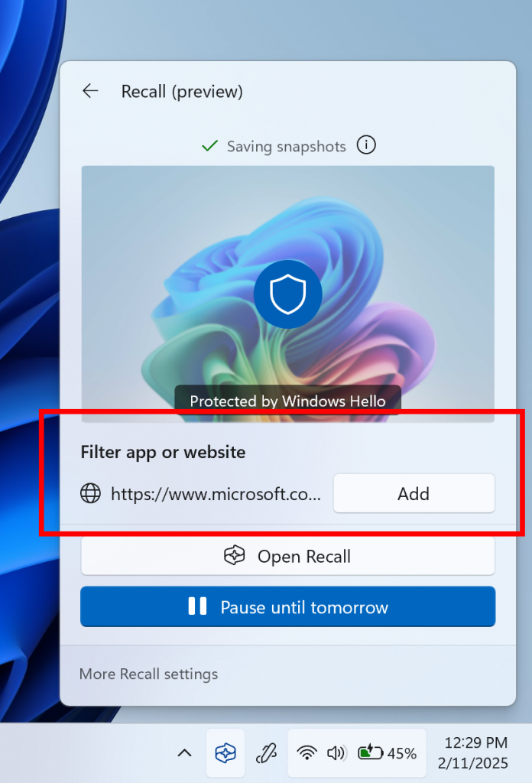
Task: Click the battery icon showing 45%
Action: tap(370, 753)
